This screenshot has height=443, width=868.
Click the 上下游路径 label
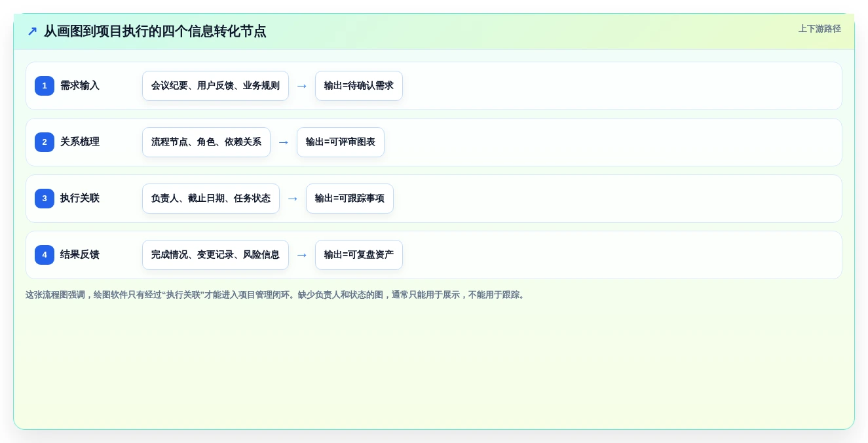pyautogui.click(x=820, y=29)
